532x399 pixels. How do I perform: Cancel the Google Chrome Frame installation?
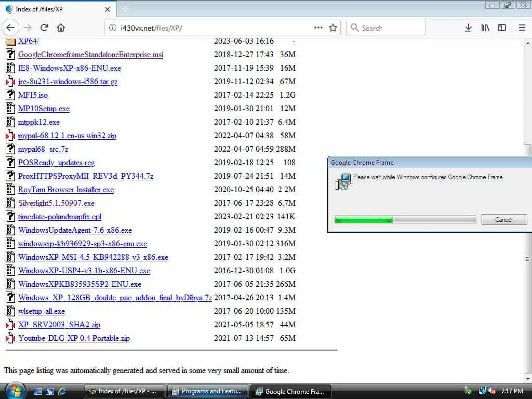pyautogui.click(x=504, y=220)
